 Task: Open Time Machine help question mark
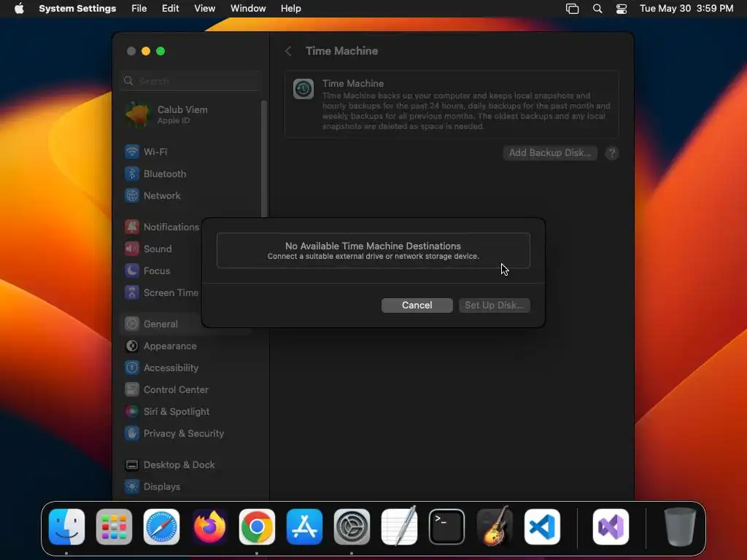pos(612,153)
